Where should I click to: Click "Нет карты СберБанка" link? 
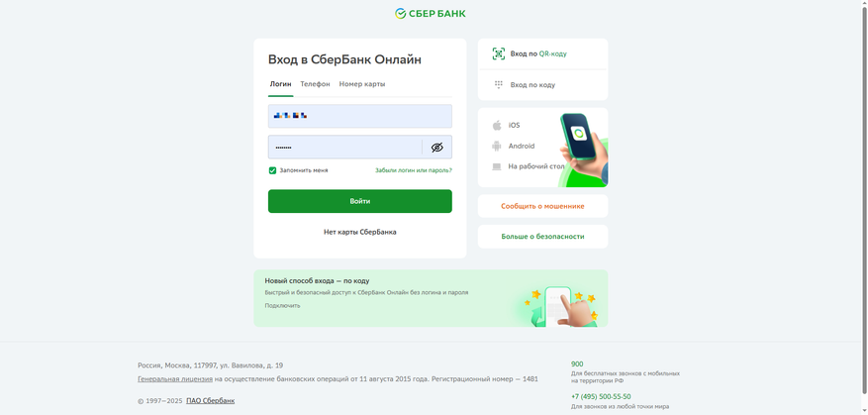[360, 232]
